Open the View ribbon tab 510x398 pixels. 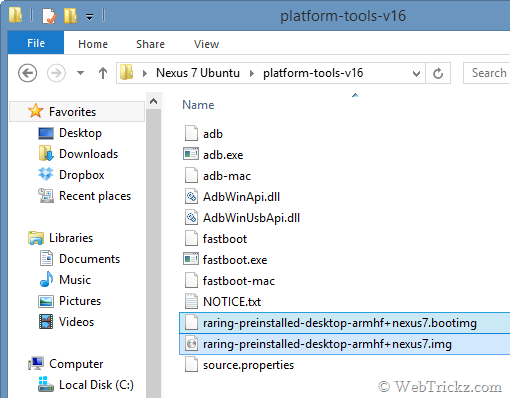207,44
